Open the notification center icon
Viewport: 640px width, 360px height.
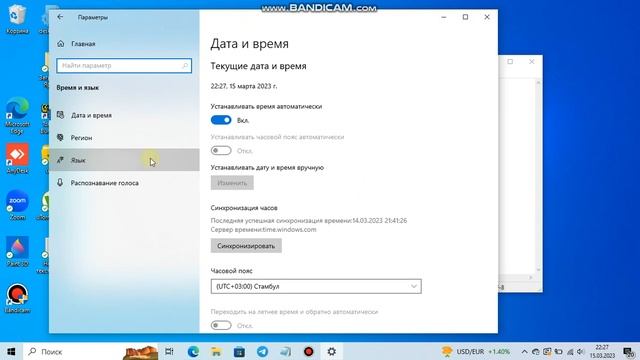click(x=629, y=351)
